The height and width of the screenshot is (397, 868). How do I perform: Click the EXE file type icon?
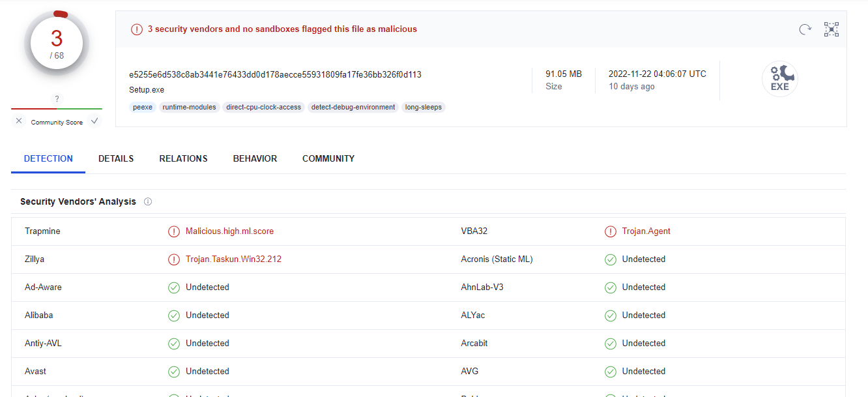pos(780,78)
